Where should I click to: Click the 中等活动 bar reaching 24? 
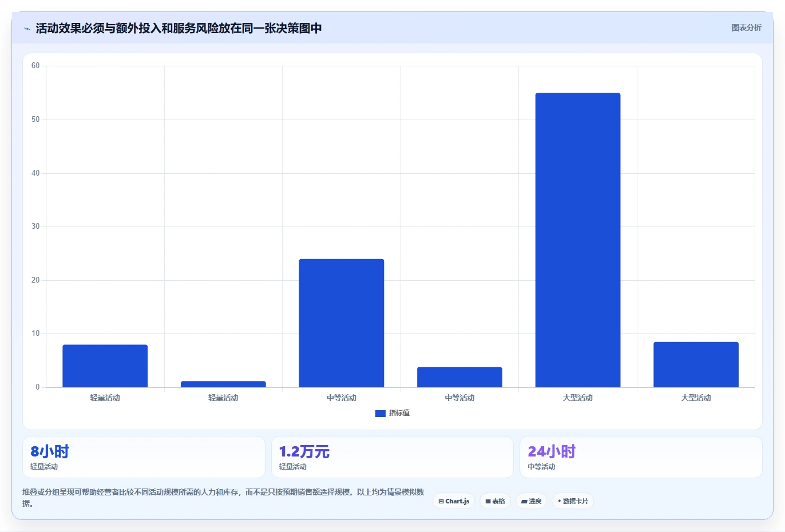(x=342, y=323)
